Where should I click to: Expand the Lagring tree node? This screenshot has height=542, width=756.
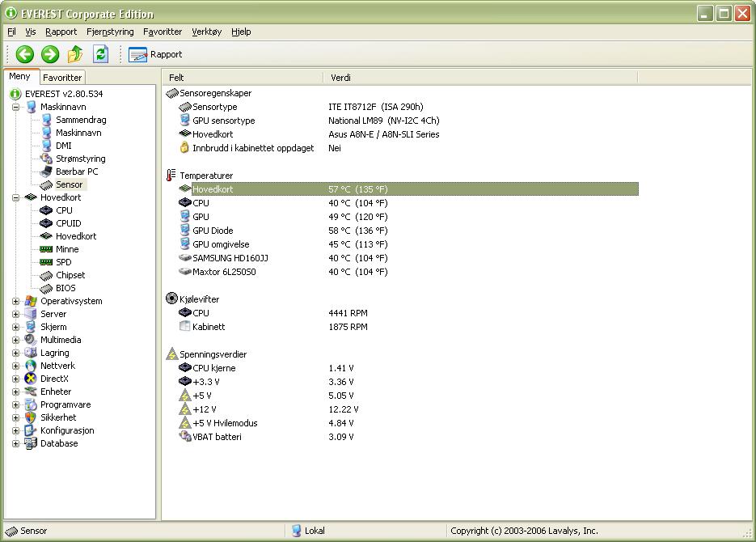point(15,354)
